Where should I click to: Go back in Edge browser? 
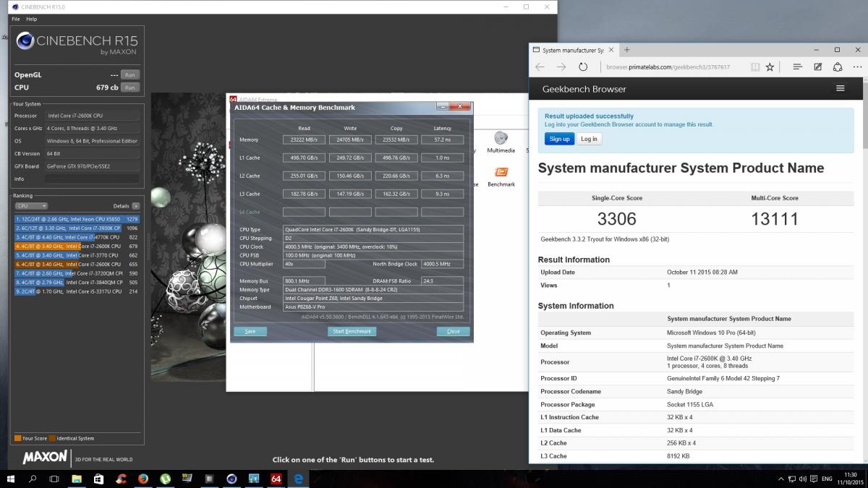click(540, 67)
